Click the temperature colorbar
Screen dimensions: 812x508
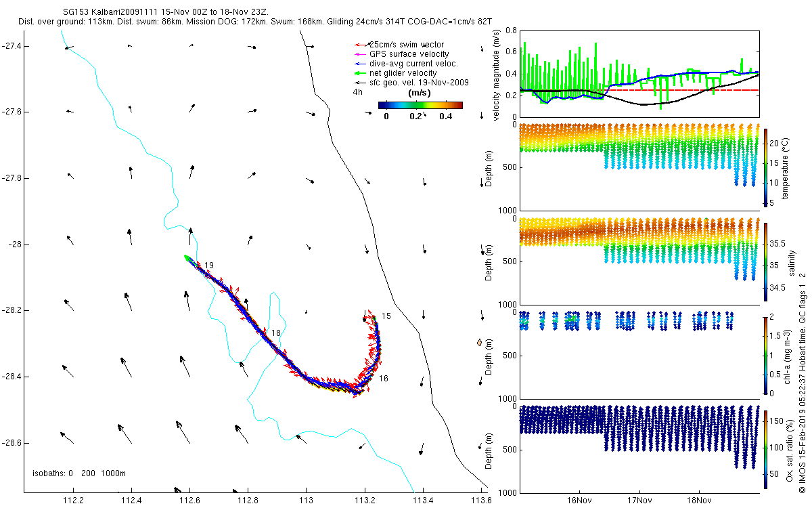click(767, 167)
